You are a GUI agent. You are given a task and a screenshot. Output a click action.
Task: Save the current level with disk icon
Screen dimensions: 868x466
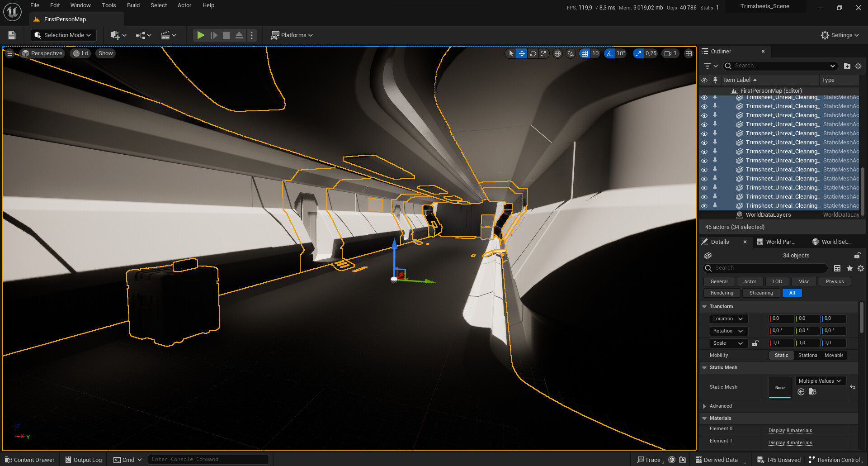click(12, 35)
